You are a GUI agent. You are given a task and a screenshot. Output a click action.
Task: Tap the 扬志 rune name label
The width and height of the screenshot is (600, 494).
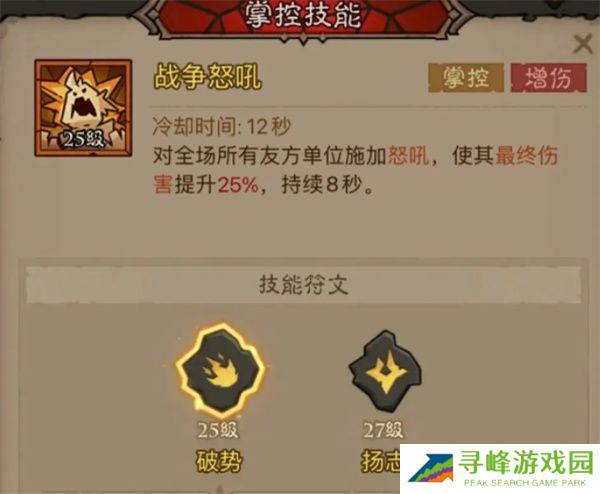pos(381,461)
